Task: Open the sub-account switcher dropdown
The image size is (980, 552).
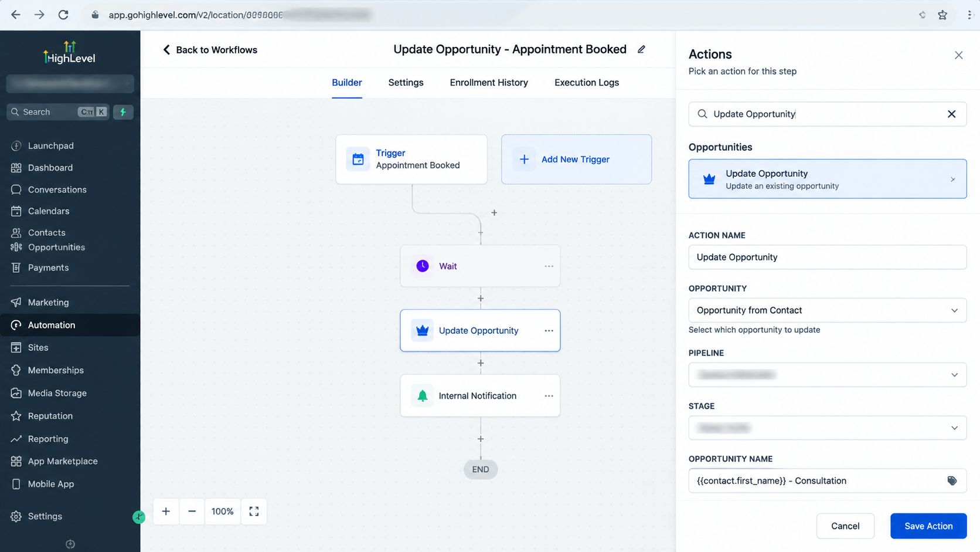Action: (70, 84)
